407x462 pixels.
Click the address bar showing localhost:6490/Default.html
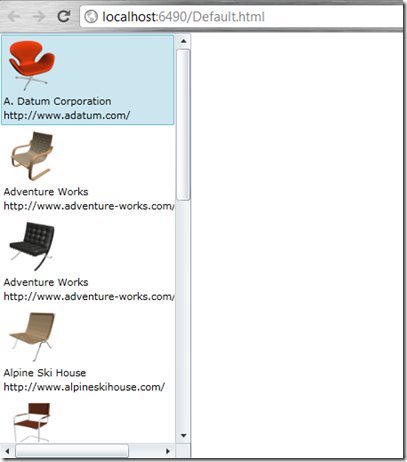(241, 17)
